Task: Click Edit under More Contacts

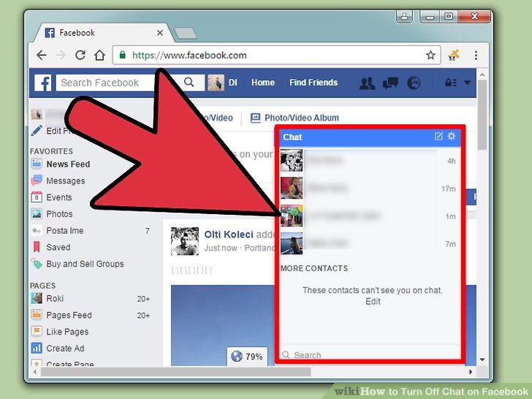Action: pos(373,301)
